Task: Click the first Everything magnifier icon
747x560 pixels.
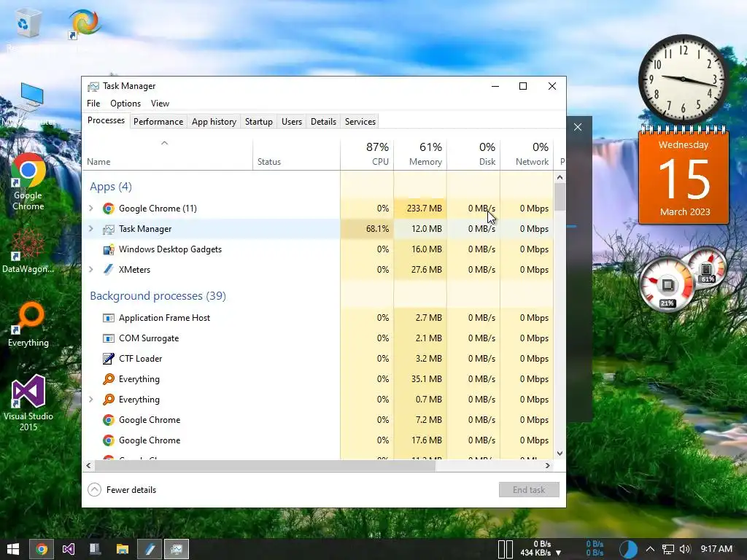Action: point(109,379)
